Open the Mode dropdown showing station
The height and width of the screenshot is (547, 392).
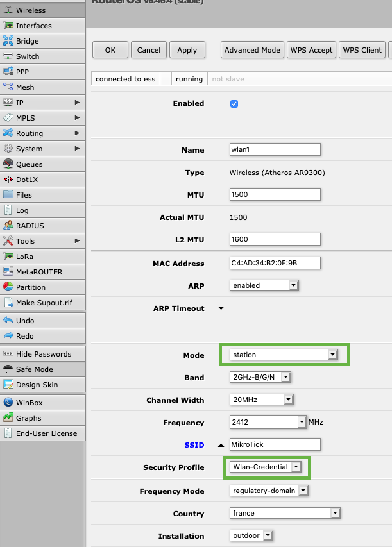284,355
